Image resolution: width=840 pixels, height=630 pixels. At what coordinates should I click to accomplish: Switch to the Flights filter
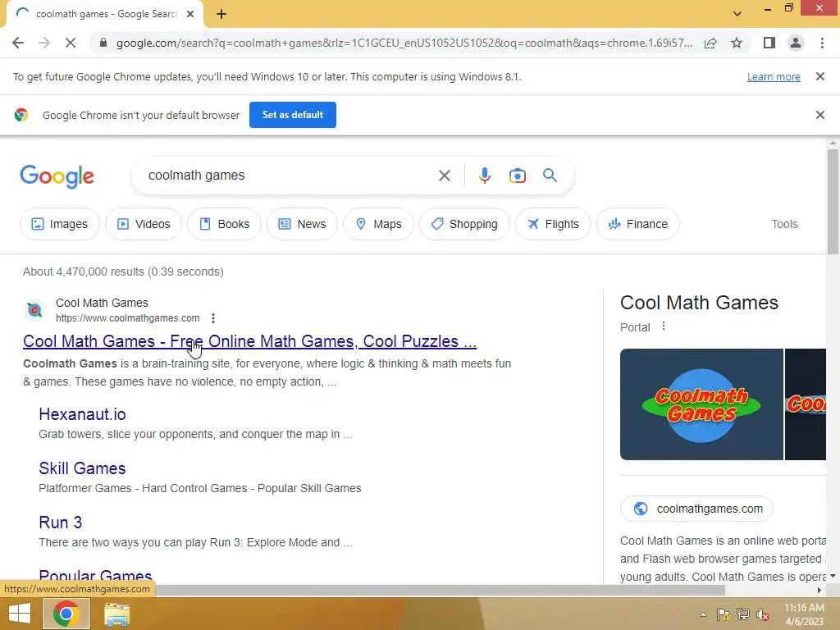[553, 224]
